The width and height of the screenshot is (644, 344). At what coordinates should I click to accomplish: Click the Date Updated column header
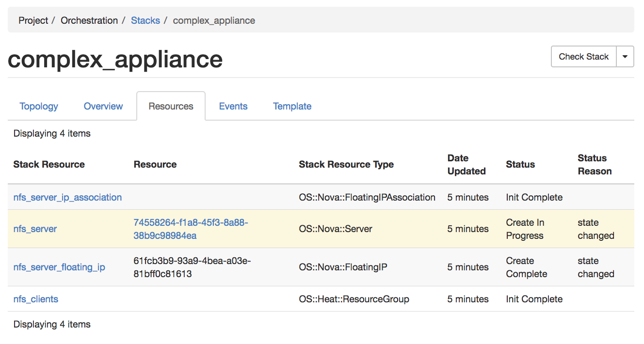coord(467,164)
